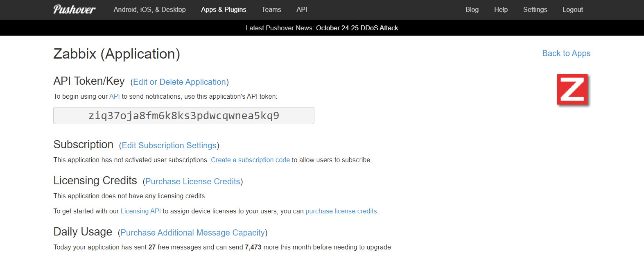This screenshot has height=265, width=644.
Task: Open Edit Subscription Settings
Action: [169, 145]
